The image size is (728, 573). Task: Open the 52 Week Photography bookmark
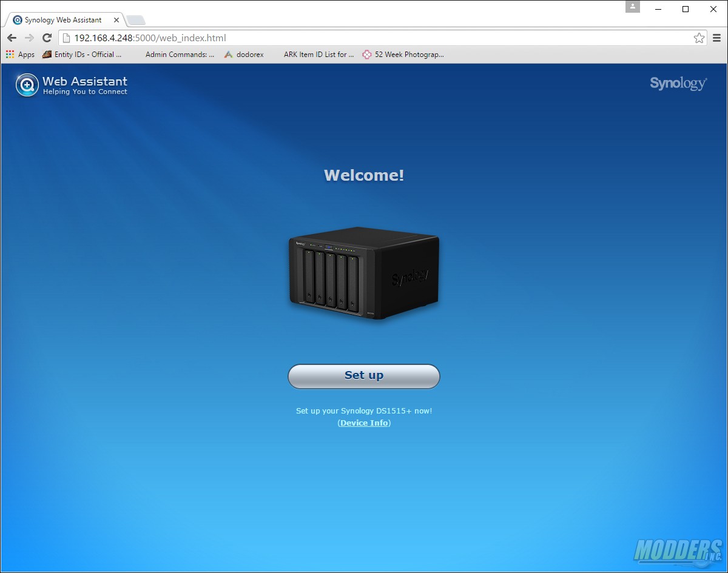coord(403,54)
